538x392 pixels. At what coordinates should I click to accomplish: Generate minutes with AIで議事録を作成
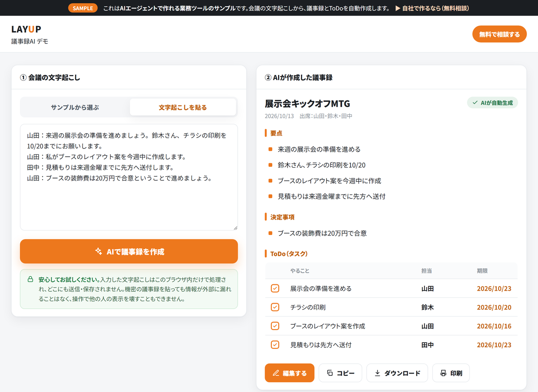(129, 251)
